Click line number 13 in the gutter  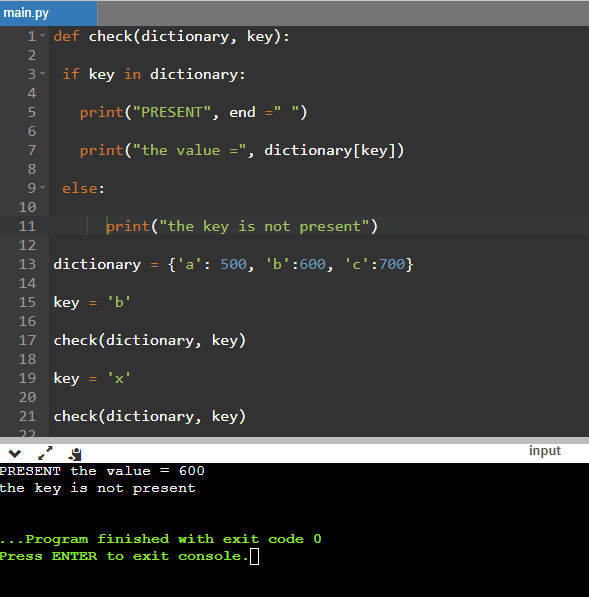tap(27, 264)
